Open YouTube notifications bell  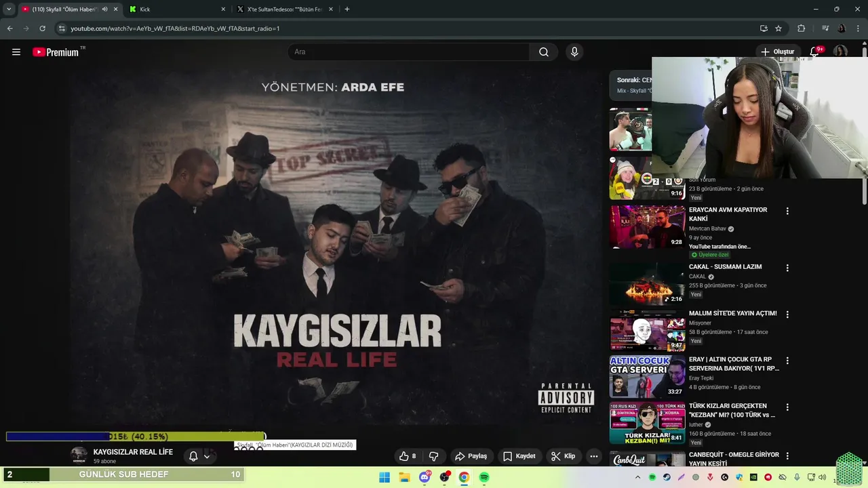point(815,52)
